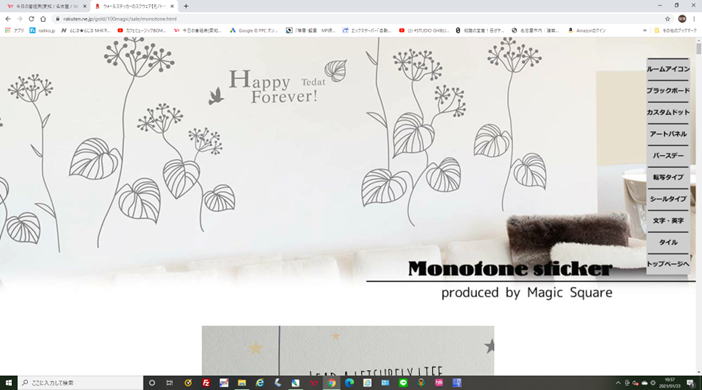Screen dimensions: 702x390
Task: Click the Windows Start button
Action: click(x=9, y=383)
